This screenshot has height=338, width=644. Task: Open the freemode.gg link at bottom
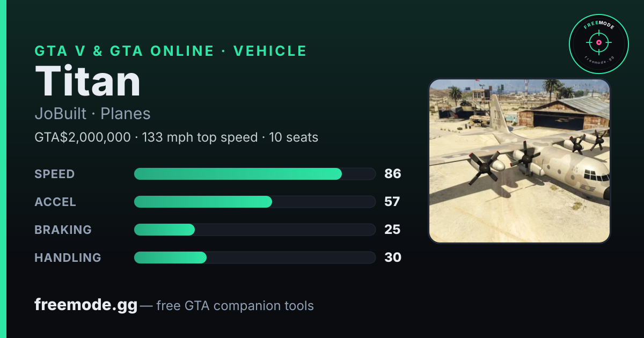click(x=86, y=305)
